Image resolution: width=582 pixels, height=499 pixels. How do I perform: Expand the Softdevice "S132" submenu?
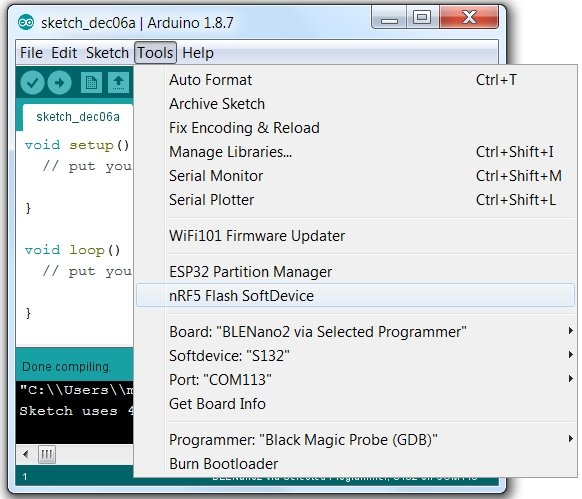click(x=355, y=356)
